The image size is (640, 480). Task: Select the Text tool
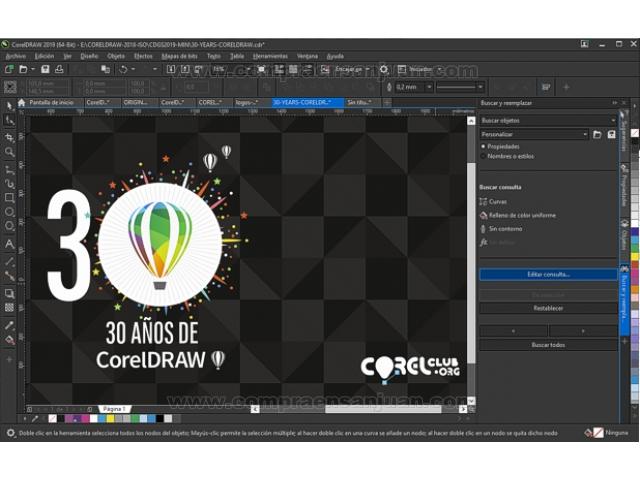click(9, 244)
